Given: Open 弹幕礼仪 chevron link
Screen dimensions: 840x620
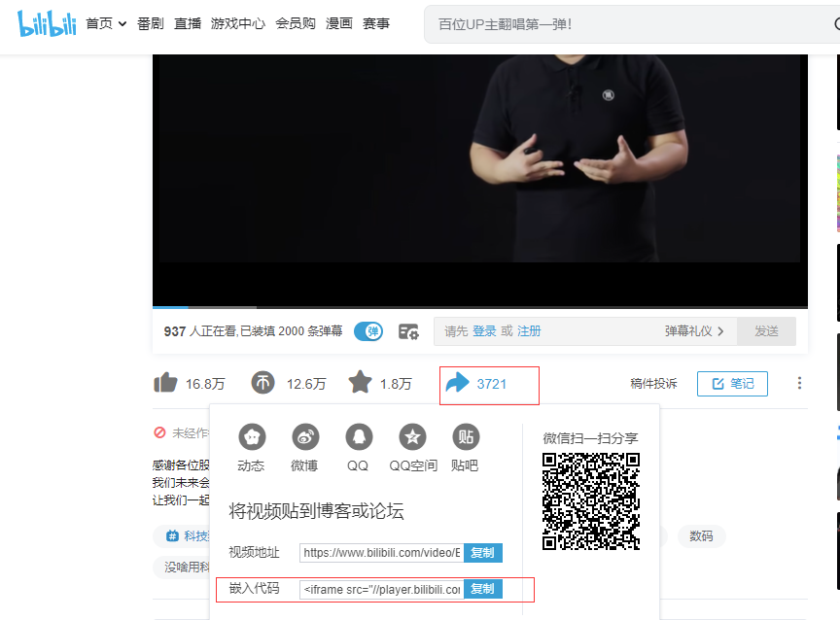Looking at the screenshot, I should tap(694, 331).
